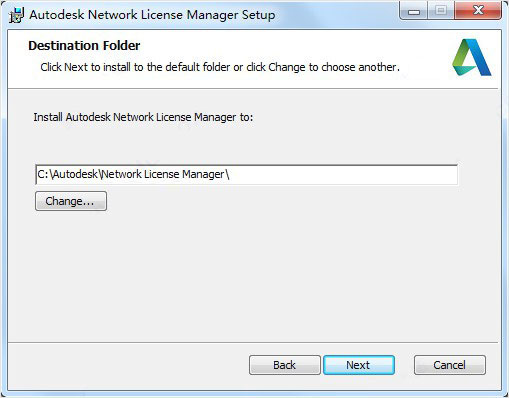Image resolution: width=509 pixels, height=398 pixels.
Task: Go Back to the previous setup step
Action: tap(285, 365)
